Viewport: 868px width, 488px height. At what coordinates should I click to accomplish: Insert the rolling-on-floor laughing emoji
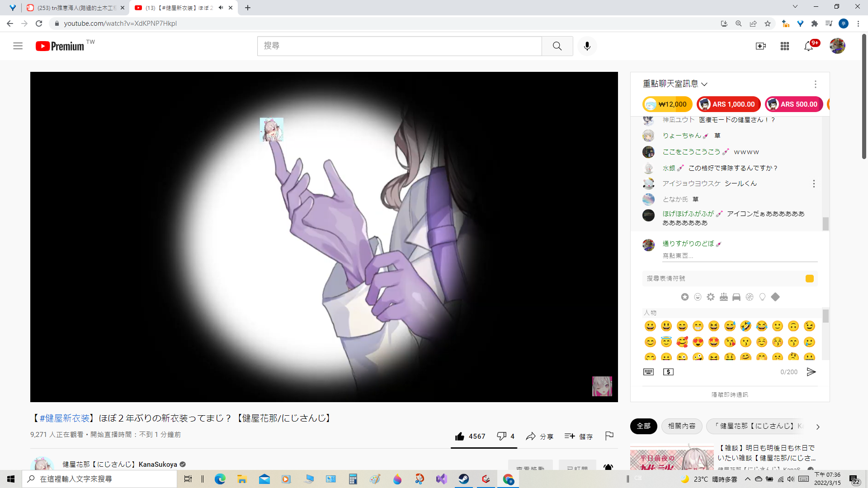746,326
